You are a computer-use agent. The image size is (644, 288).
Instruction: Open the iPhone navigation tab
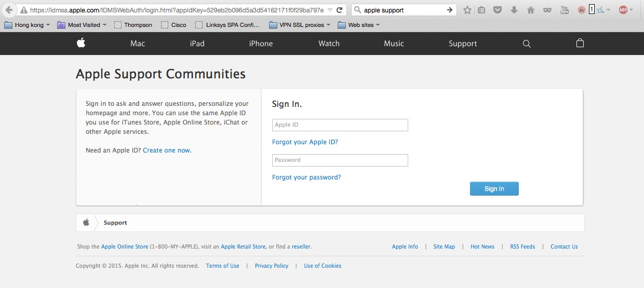click(x=261, y=44)
